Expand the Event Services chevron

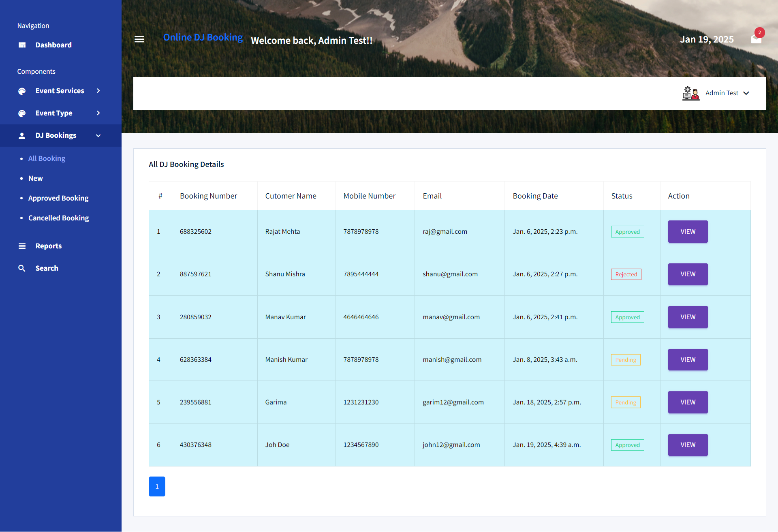[98, 91]
